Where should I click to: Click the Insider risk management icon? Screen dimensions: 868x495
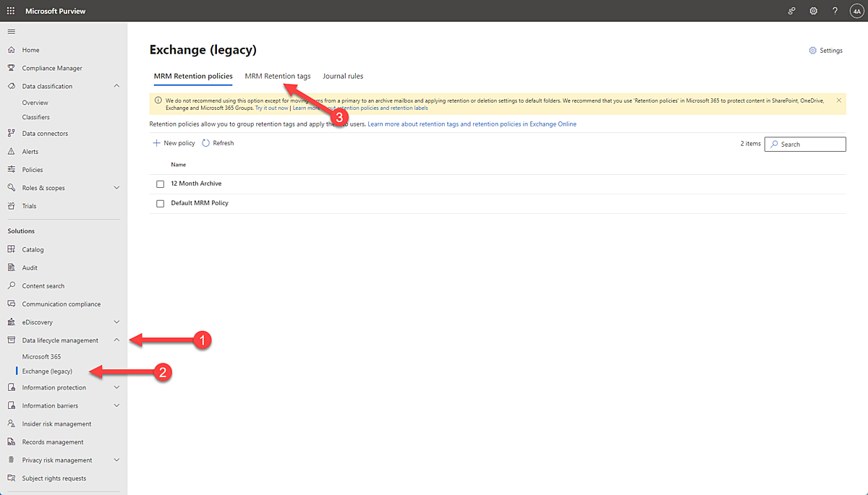pyautogui.click(x=11, y=423)
